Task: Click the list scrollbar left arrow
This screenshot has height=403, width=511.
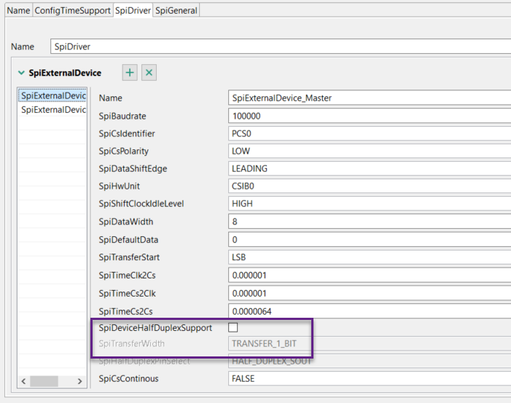Action: [x=23, y=381]
